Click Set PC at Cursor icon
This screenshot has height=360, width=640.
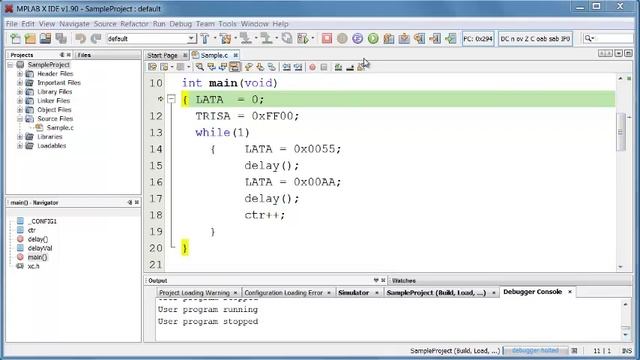[435, 39]
